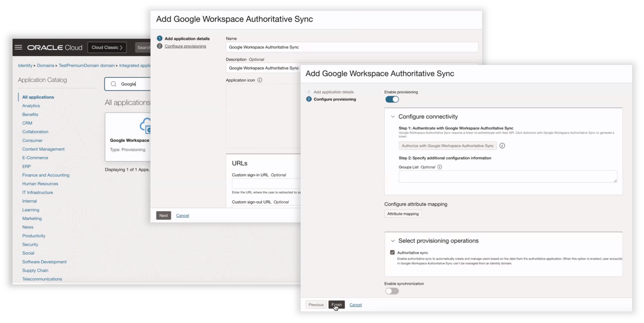The image size is (644, 323).
Task: Open the navigation hamburger menu
Action: coord(19,47)
